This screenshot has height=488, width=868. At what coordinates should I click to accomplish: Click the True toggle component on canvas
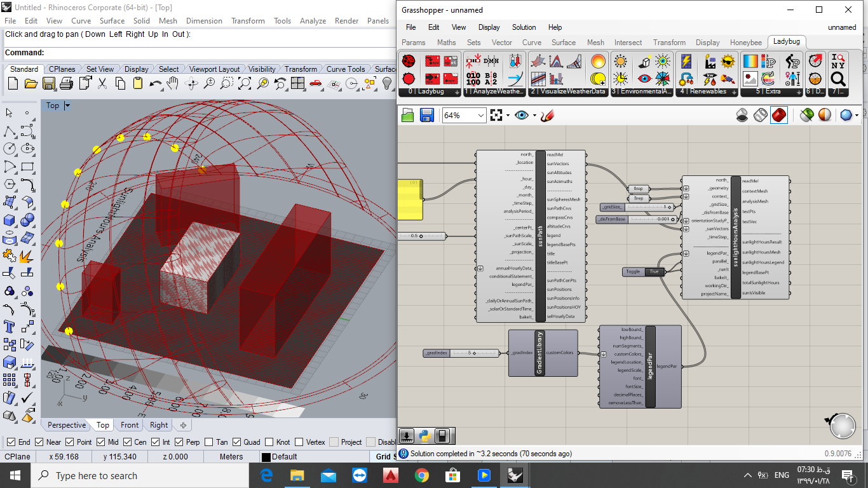644,272
